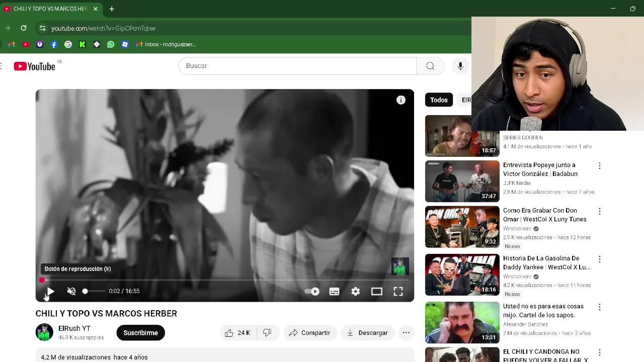The image size is (644, 362).
Task: Go forward in browser history
Action: coord(8,28)
